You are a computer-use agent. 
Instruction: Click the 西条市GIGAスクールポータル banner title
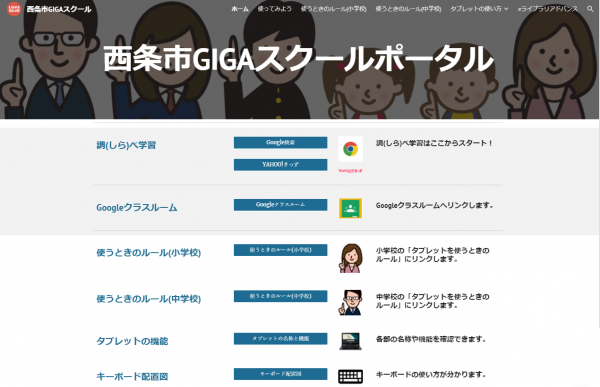pos(298,59)
